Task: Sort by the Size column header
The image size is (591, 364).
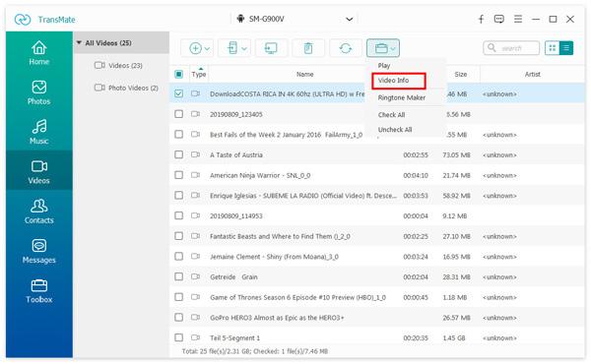Action: coord(461,74)
